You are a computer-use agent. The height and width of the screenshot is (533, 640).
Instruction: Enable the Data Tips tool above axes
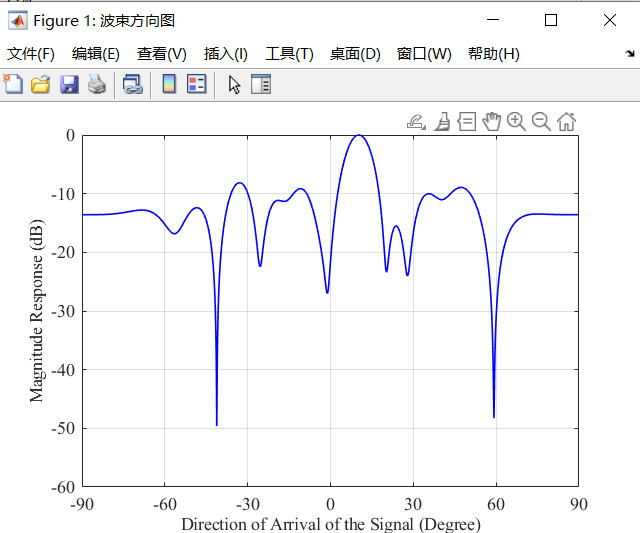click(x=467, y=122)
